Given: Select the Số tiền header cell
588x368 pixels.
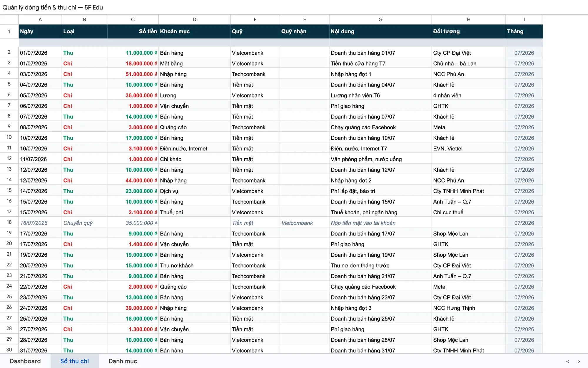Looking at the screenshot, I should (133, 31).
